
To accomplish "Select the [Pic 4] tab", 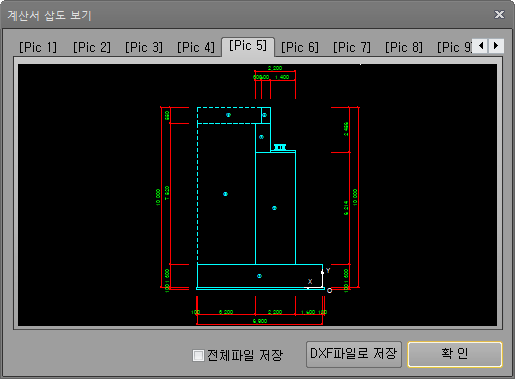I will pos(196,47).
